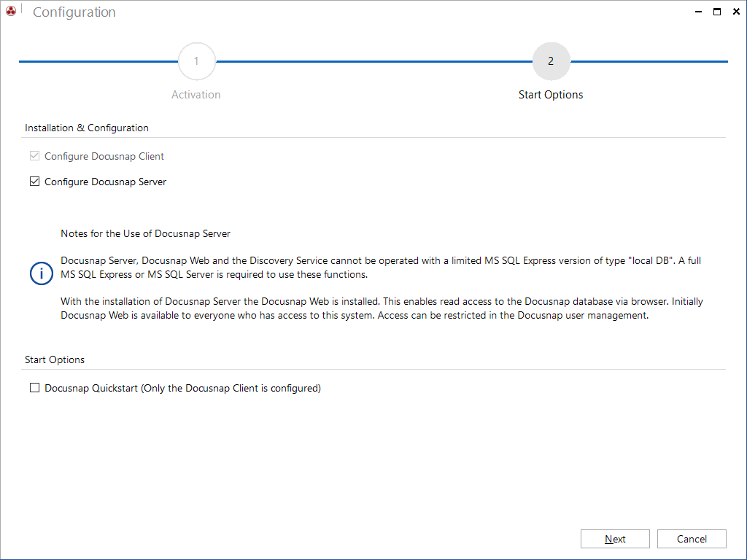Screen dimensions: 747x560
Task: Select step 2 Start Options circle
Action: click(x=551, y=61)
